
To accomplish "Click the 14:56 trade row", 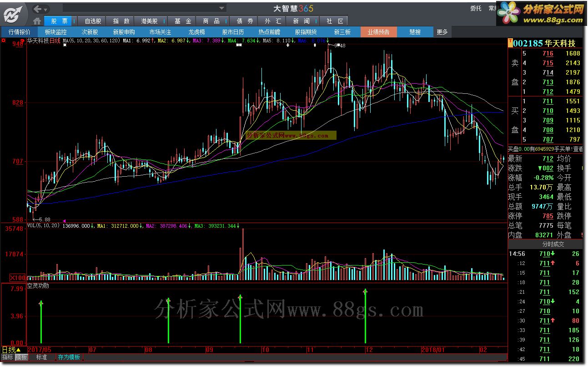I will click(x=545, y=254).
